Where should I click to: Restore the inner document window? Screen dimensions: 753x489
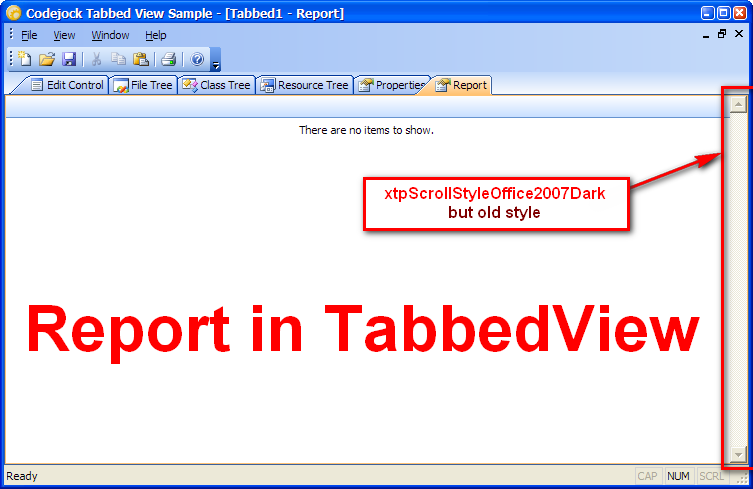click(x=722, y=34)
